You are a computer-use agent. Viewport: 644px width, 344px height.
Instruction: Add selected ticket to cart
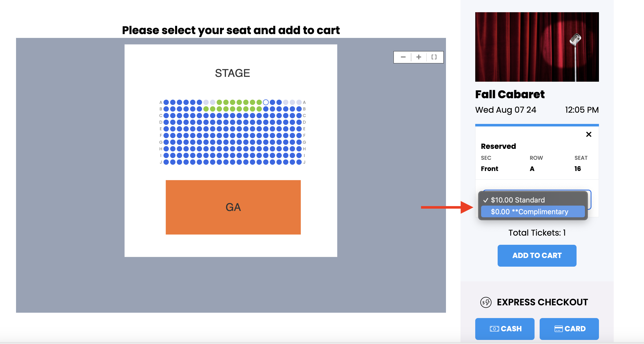pyautogui.click(x=537, y=255)
